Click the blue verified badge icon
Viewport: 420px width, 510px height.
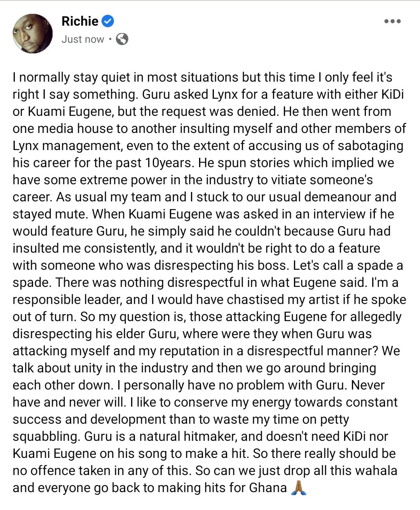click(108, 21)
